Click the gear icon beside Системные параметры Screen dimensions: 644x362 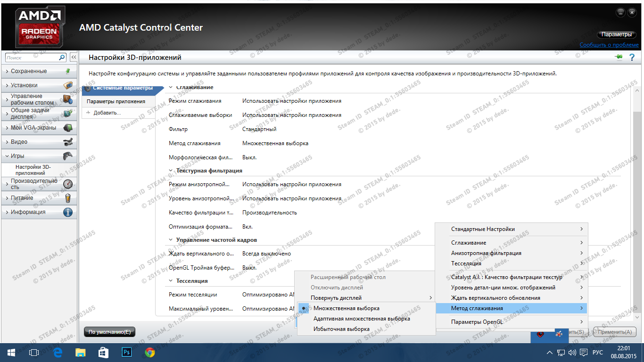[x=88, y=88]
